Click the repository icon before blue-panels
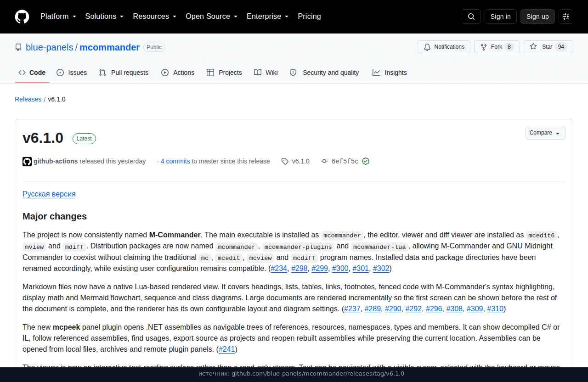Image resolution: width=588 pixels, height=382 pixels. pos(18,47)
